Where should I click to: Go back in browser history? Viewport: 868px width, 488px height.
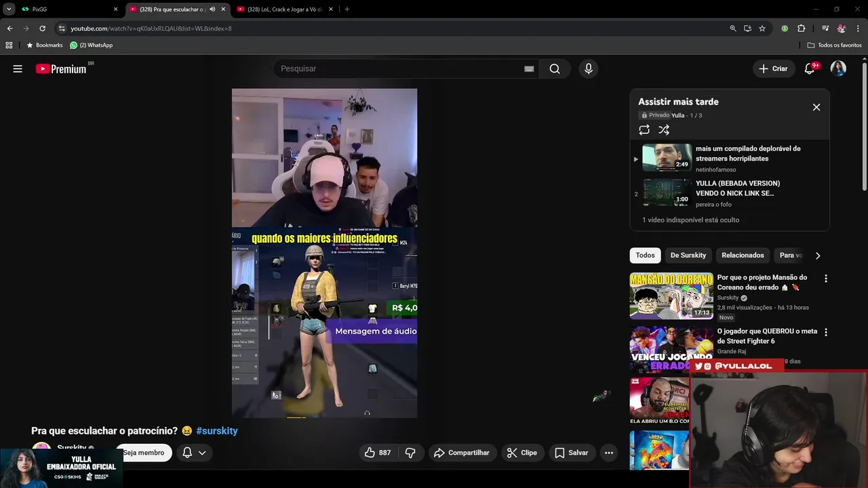[9, 28]
